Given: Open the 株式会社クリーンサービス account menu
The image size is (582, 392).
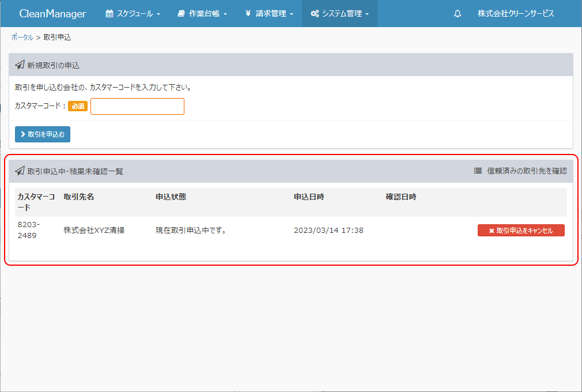Looking at the screenshot, I should (516, 14).
